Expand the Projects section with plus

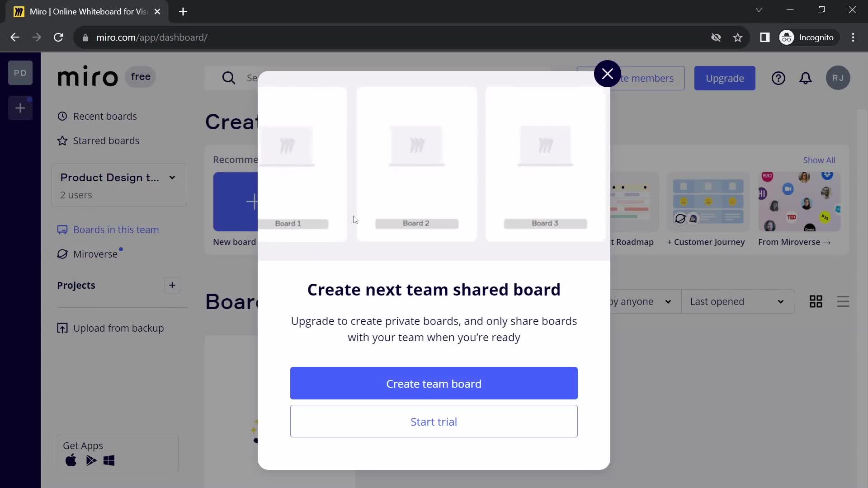point(172,285)
